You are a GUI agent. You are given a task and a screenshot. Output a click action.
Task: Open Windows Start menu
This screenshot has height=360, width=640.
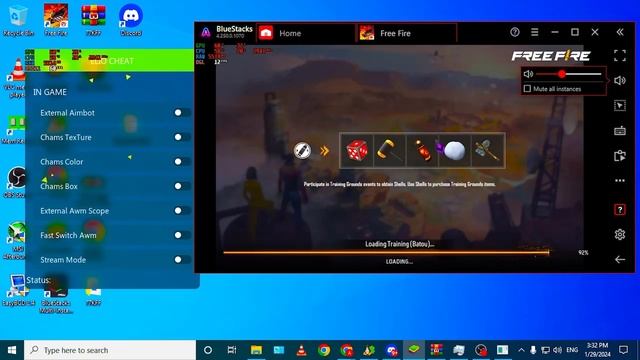click(x=12, y=350)
